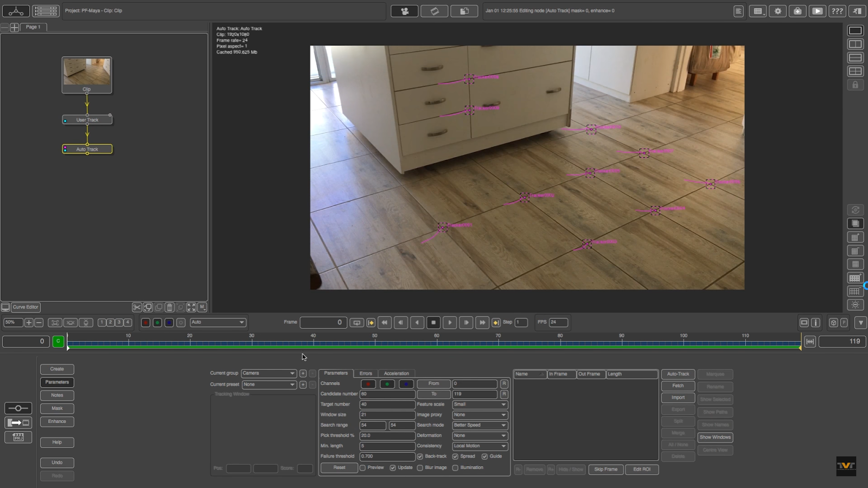
Task: Enable the Blur image checkbox
Action: (420, 468)
